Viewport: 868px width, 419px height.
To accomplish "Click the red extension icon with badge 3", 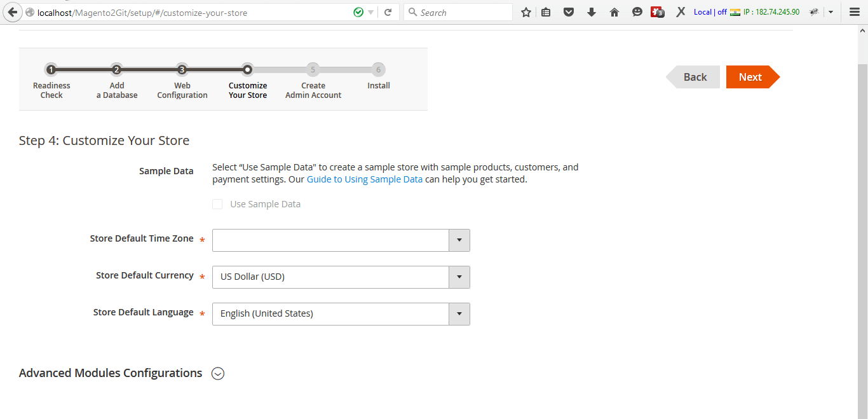I will 657,12.
